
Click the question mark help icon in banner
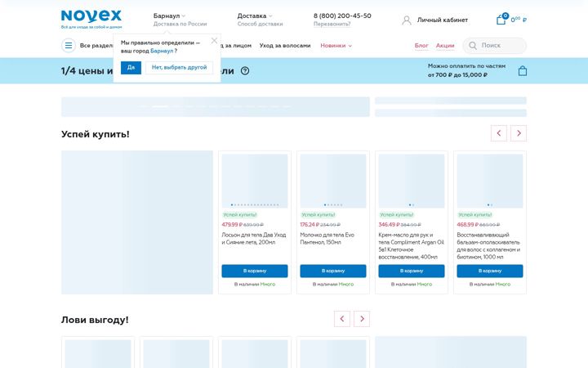tap(245, 70)
